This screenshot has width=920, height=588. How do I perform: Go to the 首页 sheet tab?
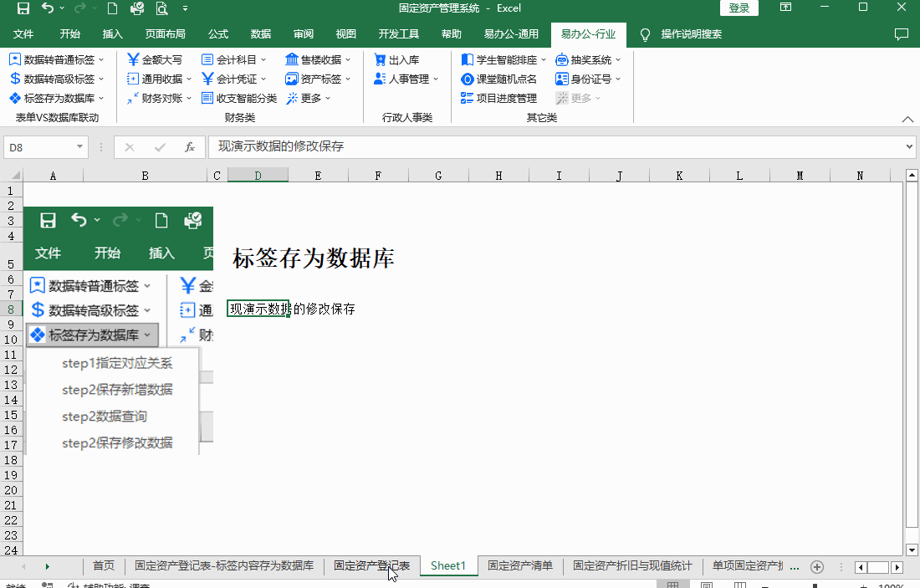pyautogui.click(x=104, y=565)
